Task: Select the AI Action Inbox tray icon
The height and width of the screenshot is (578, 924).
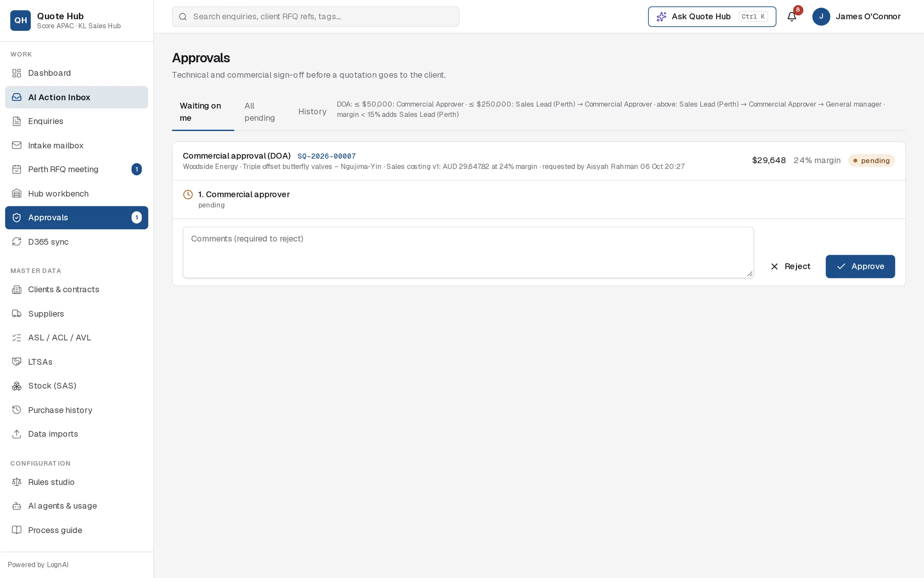Action: coord(17,97)
